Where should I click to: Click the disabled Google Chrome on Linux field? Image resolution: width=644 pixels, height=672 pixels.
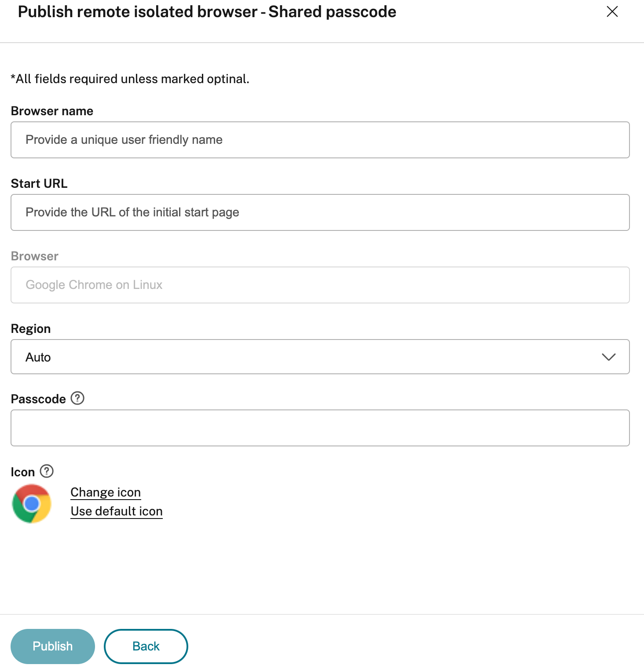[x=320, y=285]
